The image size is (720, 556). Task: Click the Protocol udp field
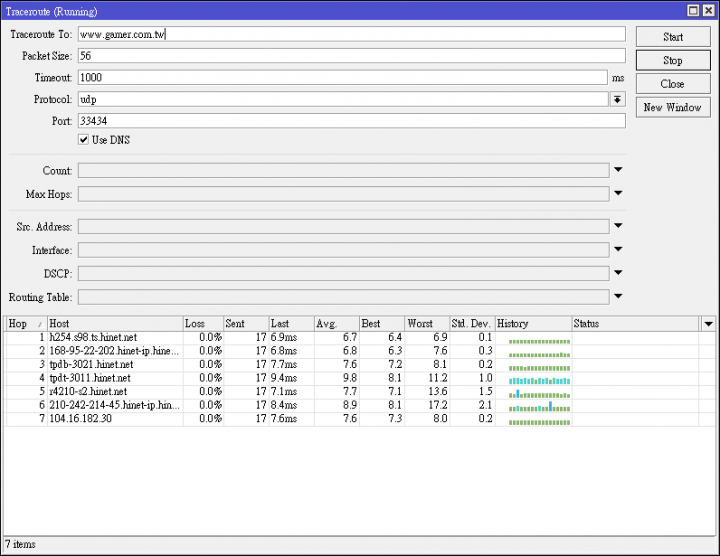tap(343, 99)
